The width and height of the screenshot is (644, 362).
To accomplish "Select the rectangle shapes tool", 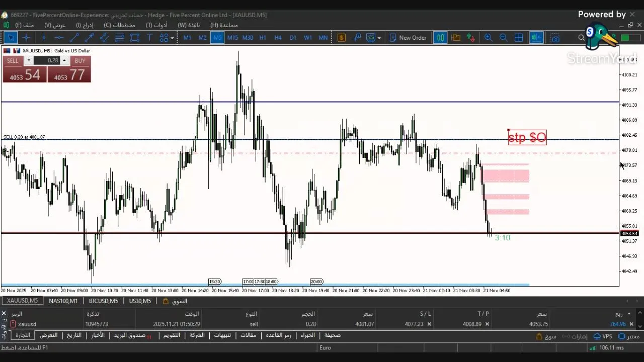I will [134, 38].
